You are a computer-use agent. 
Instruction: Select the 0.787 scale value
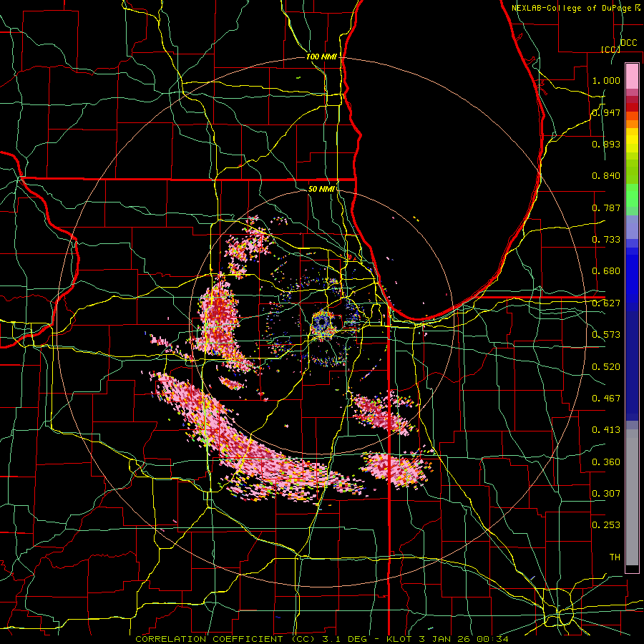pyautogui.click(x=606, y=208)
